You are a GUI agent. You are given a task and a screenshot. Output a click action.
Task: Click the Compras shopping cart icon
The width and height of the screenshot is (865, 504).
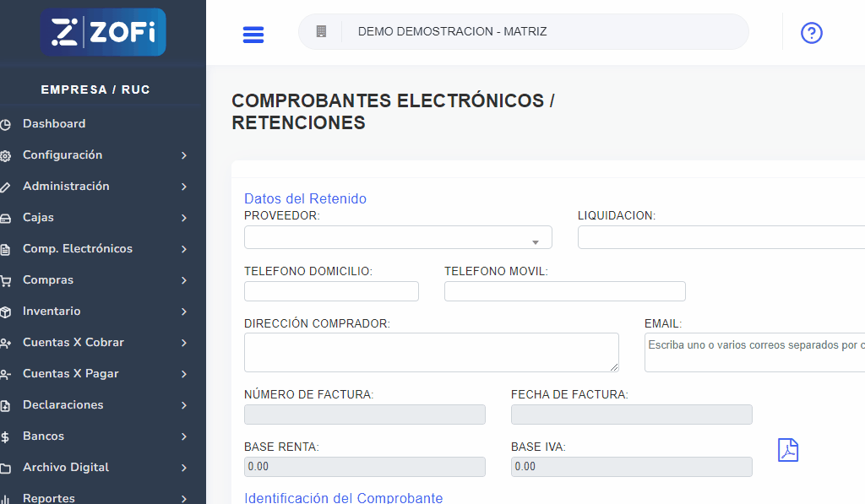pos(6,281)
